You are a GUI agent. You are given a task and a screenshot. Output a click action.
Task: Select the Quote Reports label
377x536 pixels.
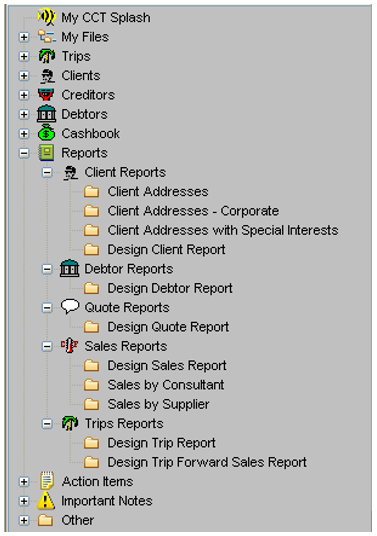(x=127, y=308)
